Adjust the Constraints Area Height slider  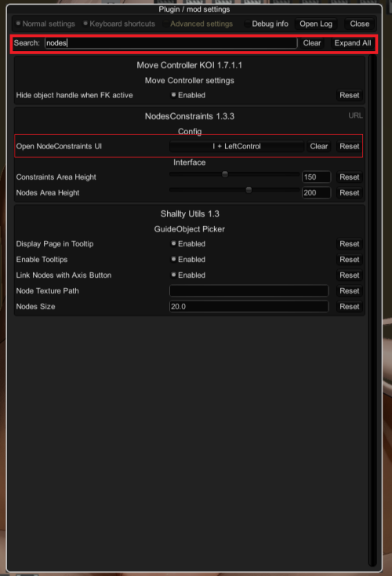[x=234, y=174]
